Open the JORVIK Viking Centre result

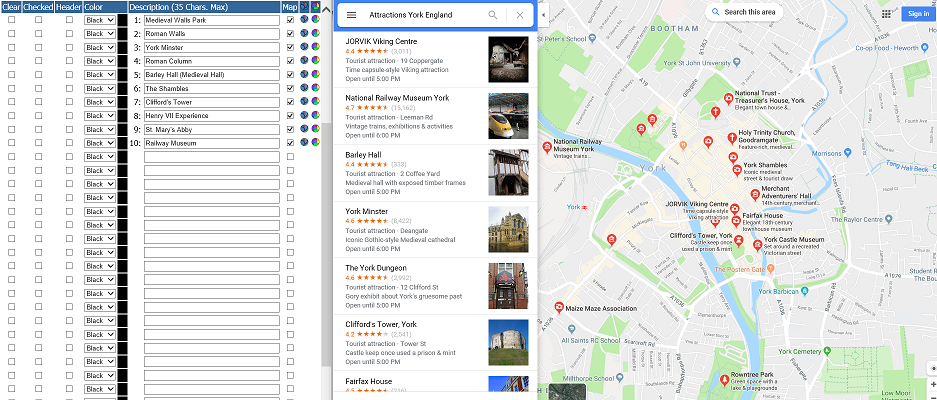pyautogui.click(x=435, y=59)
